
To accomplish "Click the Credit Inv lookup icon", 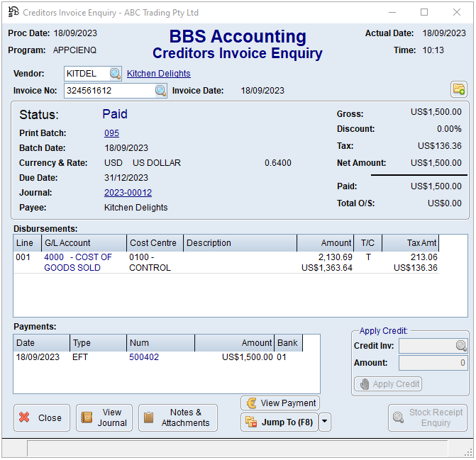I will click(461, 346).
